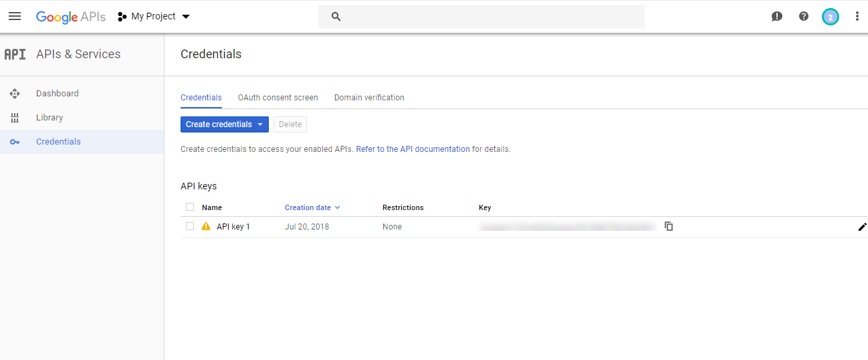This screenshot has width=868, height=360.
Task: Check the API key 1 row checkbox
Action: 190,226
